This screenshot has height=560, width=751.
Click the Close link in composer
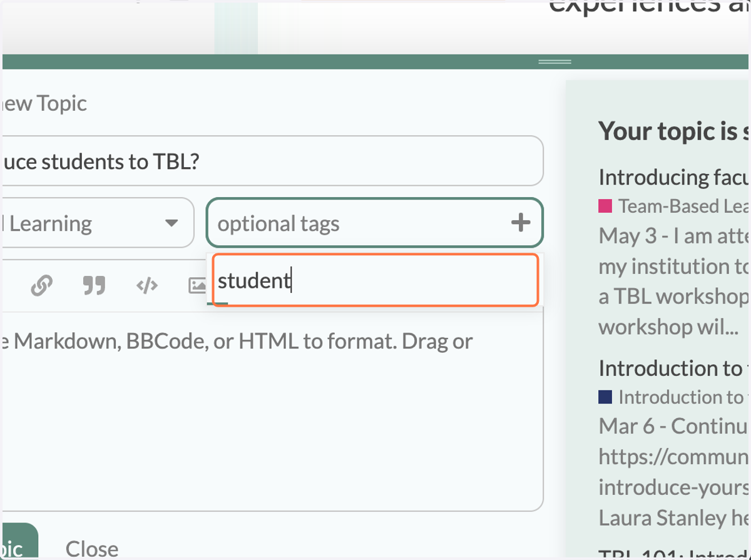coord(92,549)
